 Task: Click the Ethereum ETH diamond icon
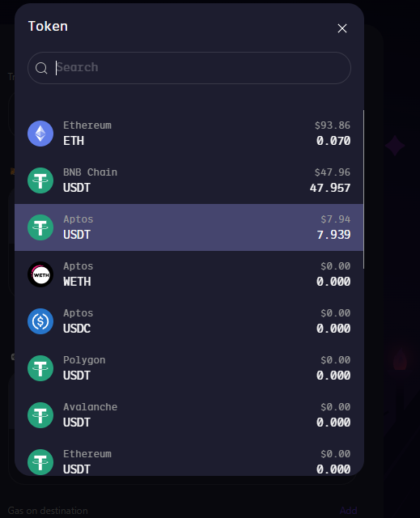(40, 134)
